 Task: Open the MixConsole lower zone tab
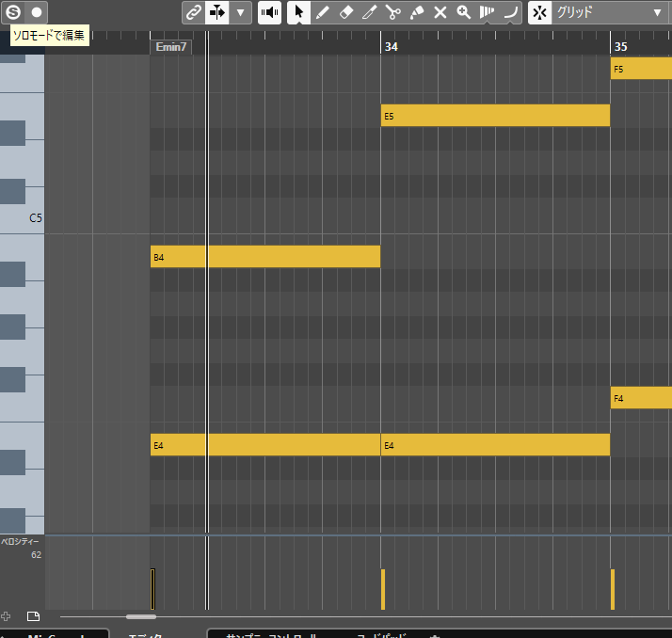[55, 634]
